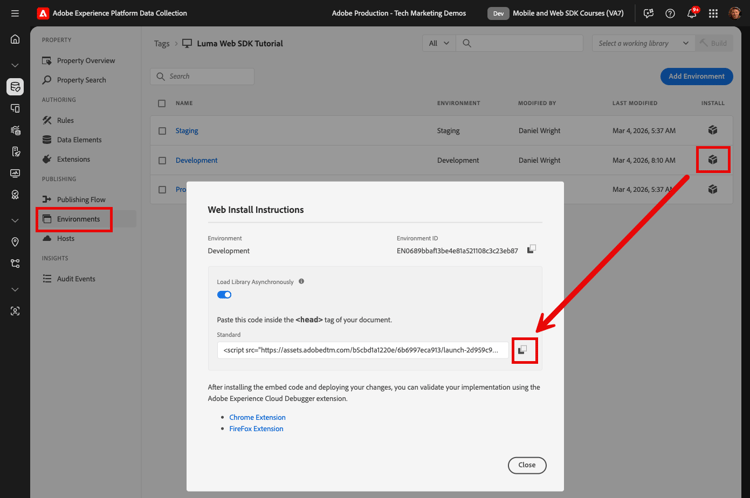Open Select a working library dropdown
The width and height of the screenshot is (750, 498).
pyautogui.click(x=643, y=43)
